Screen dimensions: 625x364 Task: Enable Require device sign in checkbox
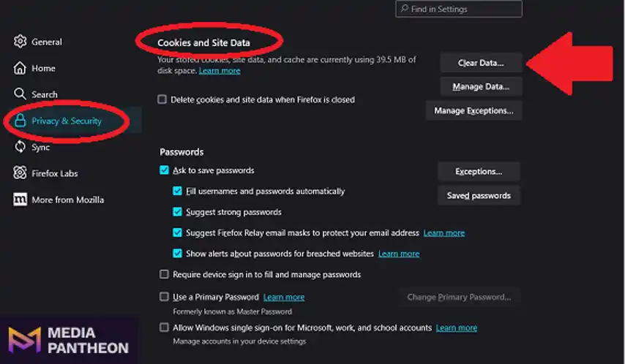164,274
